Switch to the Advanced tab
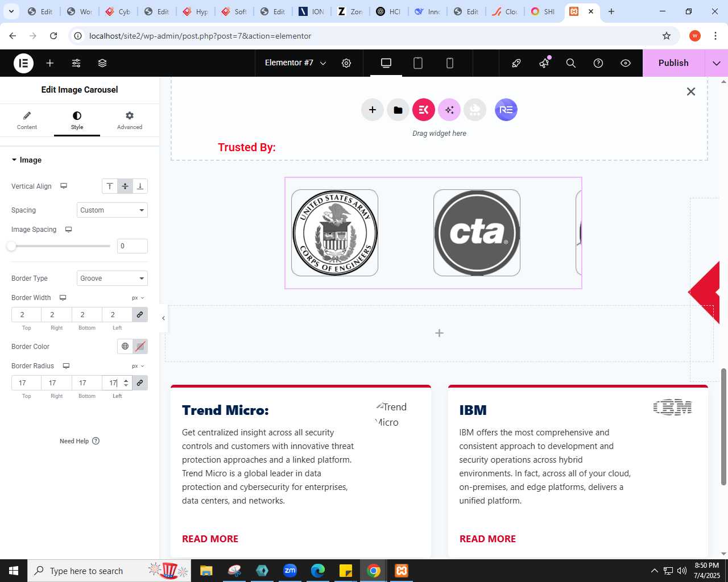The width and height of the screenshot is (728, 582). coord(130,120)
